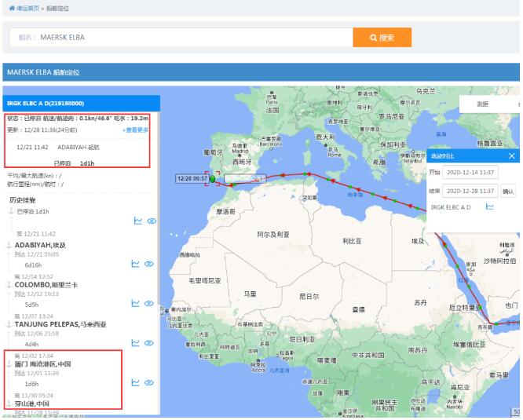Select the ADABIYAH,埃及 port entry
Image resolution: width=523 pixels, height=420 pixels.
point(40,245)
